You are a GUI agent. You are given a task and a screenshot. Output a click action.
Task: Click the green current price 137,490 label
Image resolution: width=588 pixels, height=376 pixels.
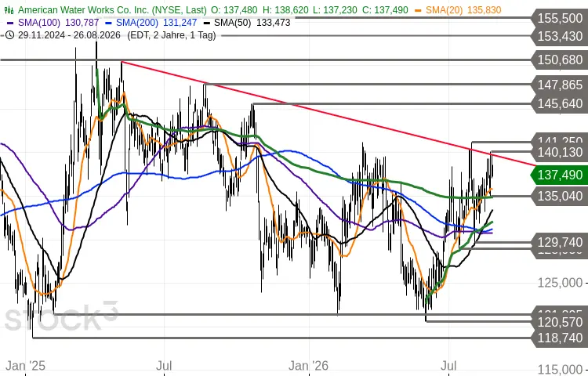[559, 175]
